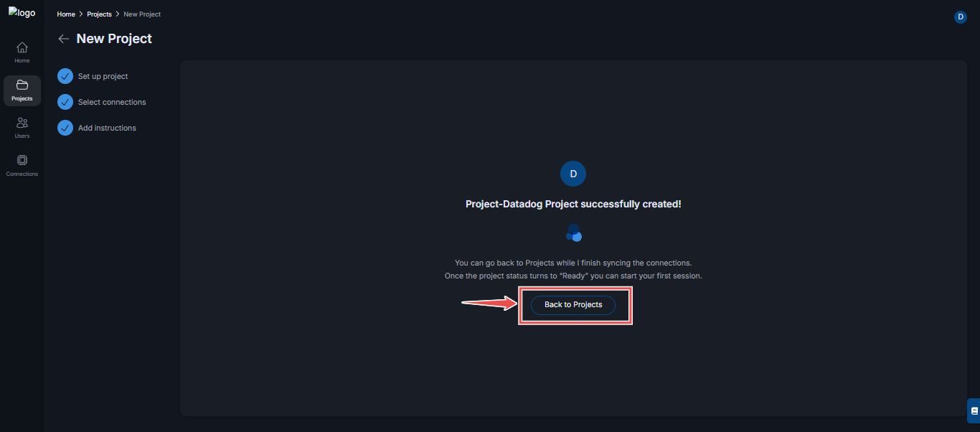The height and width of the screenshot is (432, 980).
Task: Click the back arrow beside New Project
Action: click(x=64, y=39)
